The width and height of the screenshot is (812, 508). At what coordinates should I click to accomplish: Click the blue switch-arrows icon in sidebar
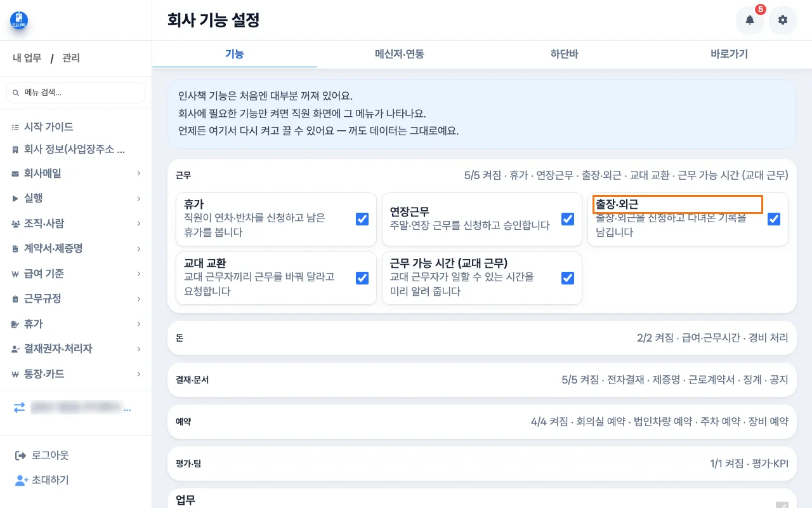20,408
